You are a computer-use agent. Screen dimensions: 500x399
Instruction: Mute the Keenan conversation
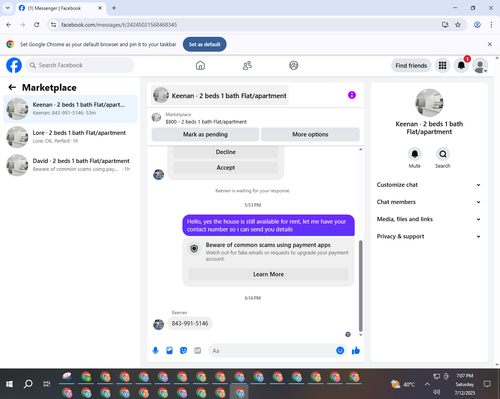click(x=415, y=154)
